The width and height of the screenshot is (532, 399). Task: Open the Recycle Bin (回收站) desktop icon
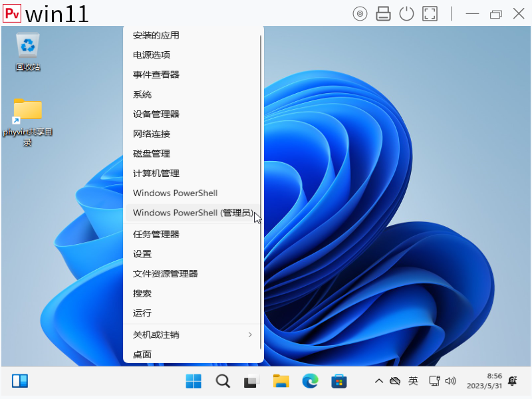click(x=28, y=52)
